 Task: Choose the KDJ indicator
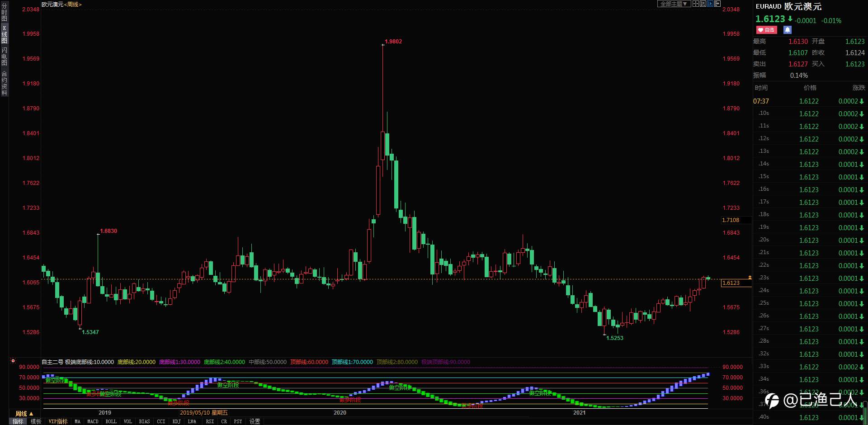pos(177,421)
